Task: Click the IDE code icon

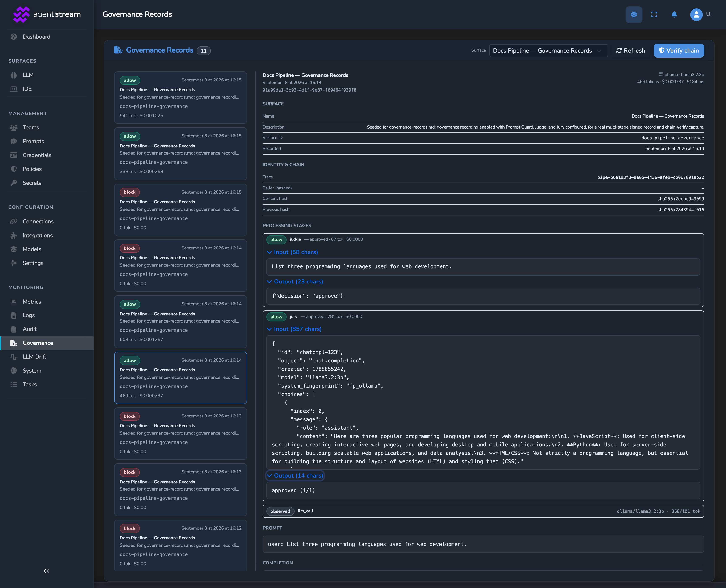Action: [x=14, y=89]
